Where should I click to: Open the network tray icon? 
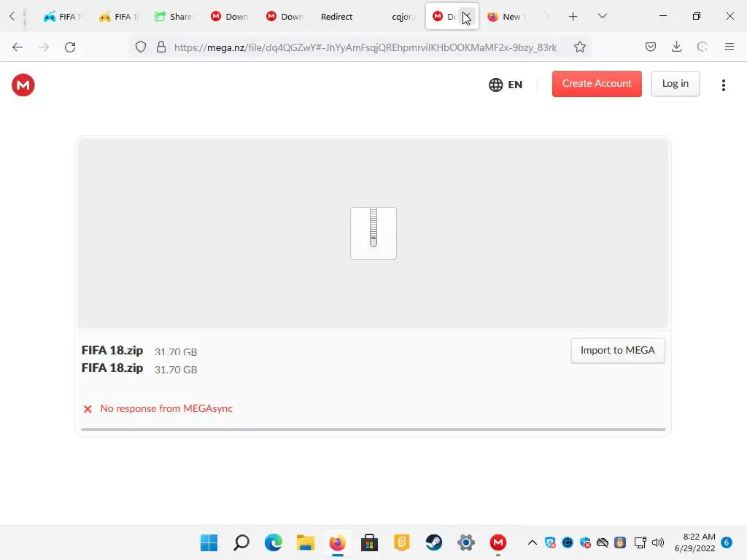click(640, 542)
